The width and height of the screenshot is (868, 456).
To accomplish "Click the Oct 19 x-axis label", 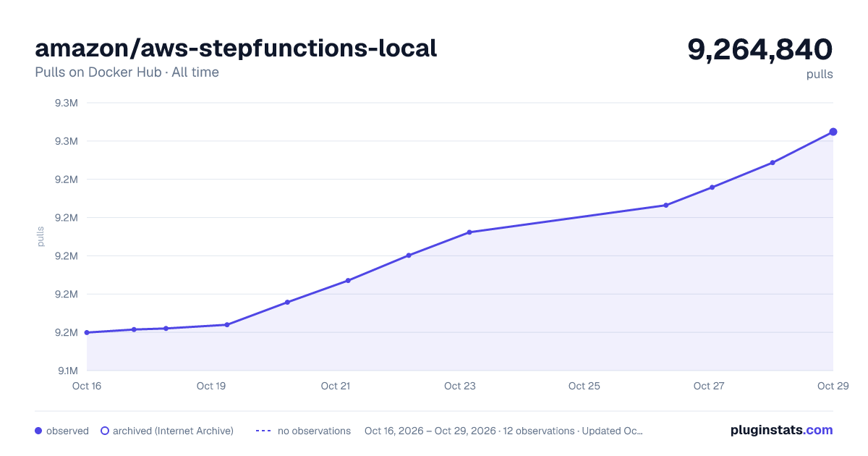I will [x=211, y=386].
